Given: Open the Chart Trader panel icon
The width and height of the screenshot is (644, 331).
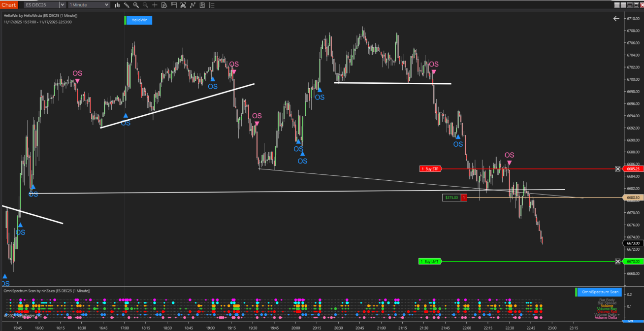Looking at the screenshot, I should coord(174,5).
